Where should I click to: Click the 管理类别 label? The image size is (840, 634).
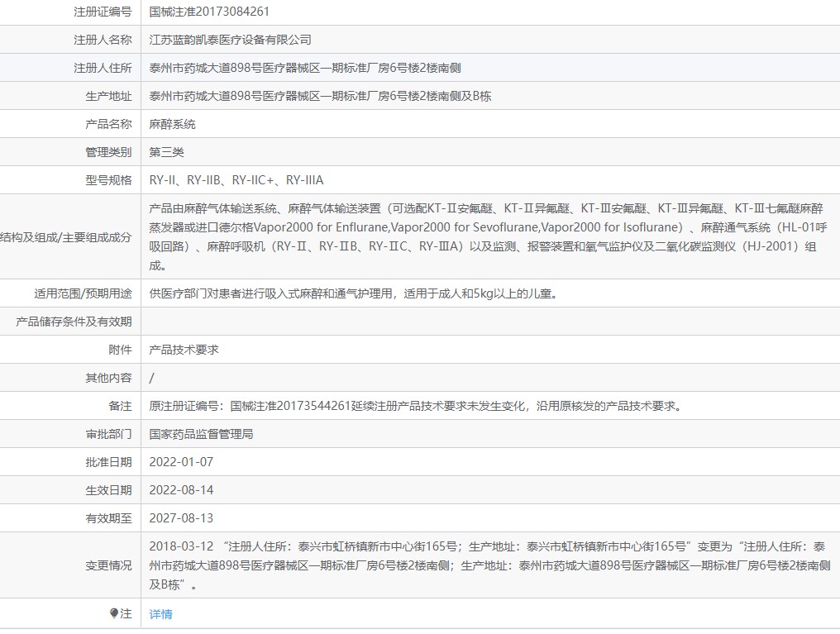(x=108, y=152)
